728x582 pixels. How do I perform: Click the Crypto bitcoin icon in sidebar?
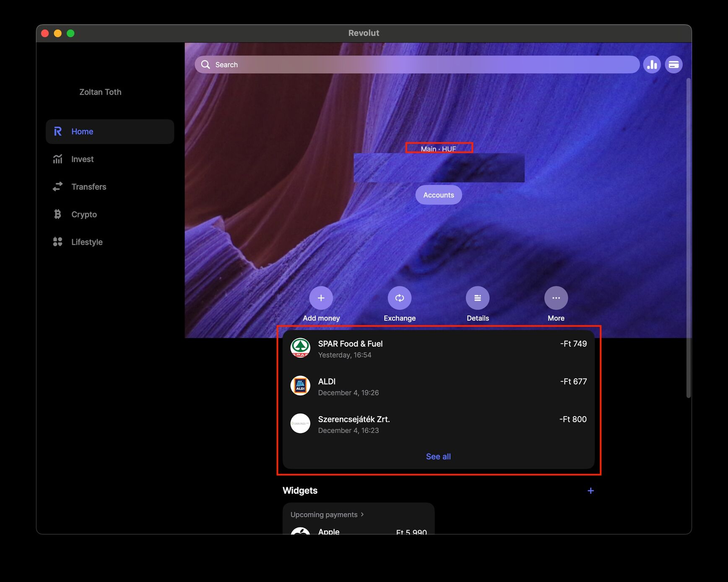pyautogui.click(x=58, y=215)
